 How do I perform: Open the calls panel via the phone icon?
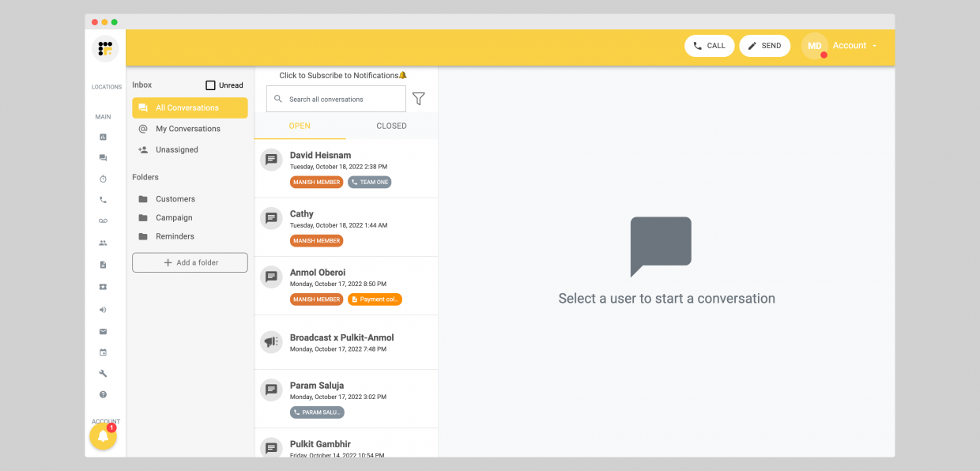tap(103, 200)
